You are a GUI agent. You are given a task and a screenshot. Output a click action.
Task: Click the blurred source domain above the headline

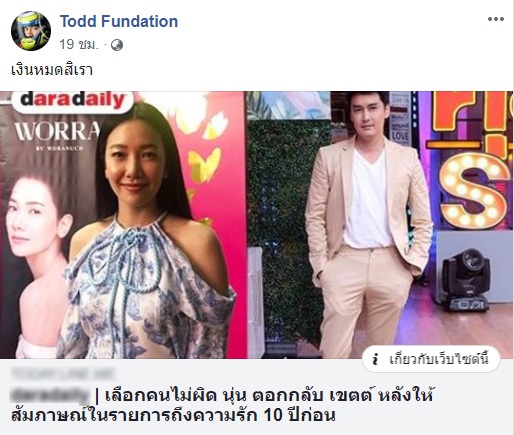[x=63, y=374]
